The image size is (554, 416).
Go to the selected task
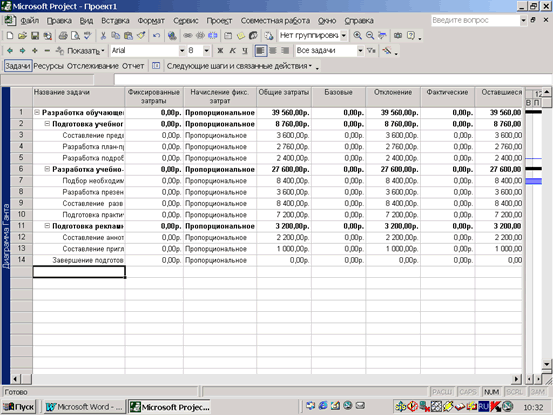(x=382, y=36)
